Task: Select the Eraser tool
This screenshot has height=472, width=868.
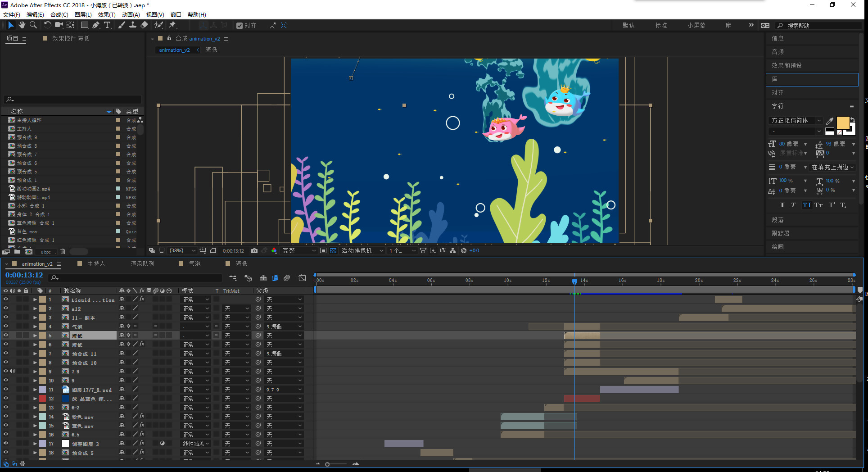Action: [144, 25]
